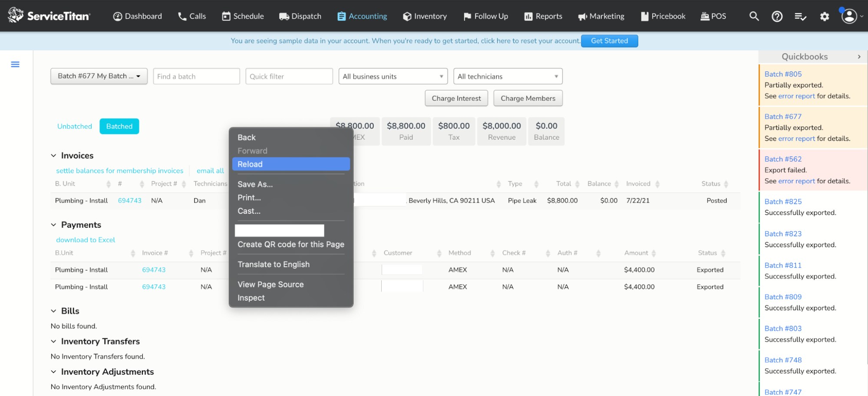Choose Inspect in the context menu

pyautogui.click(x=291, y=298)
